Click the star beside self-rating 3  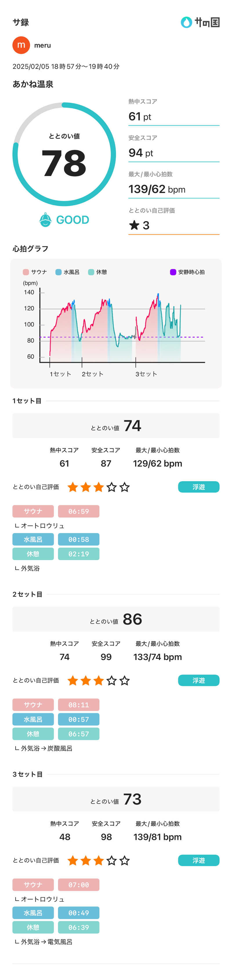[134, 225]
